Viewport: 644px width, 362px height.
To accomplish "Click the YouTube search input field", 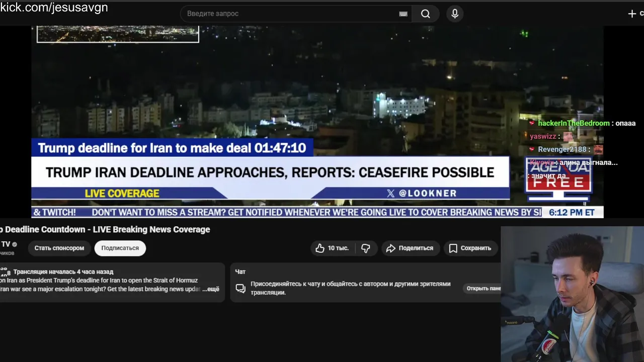I will click(x=296, y=14).
